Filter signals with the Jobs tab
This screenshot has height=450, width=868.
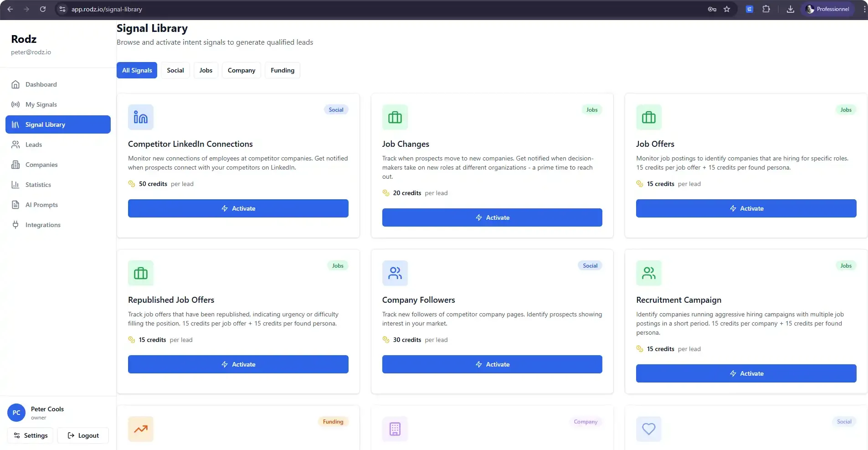pyautogui.click(x=205, y=70)
